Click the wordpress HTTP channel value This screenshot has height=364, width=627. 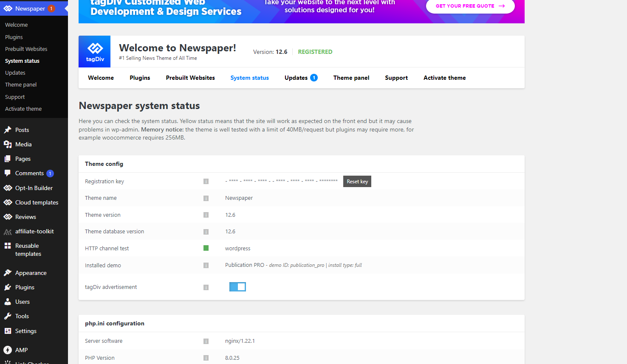point(238,249)
